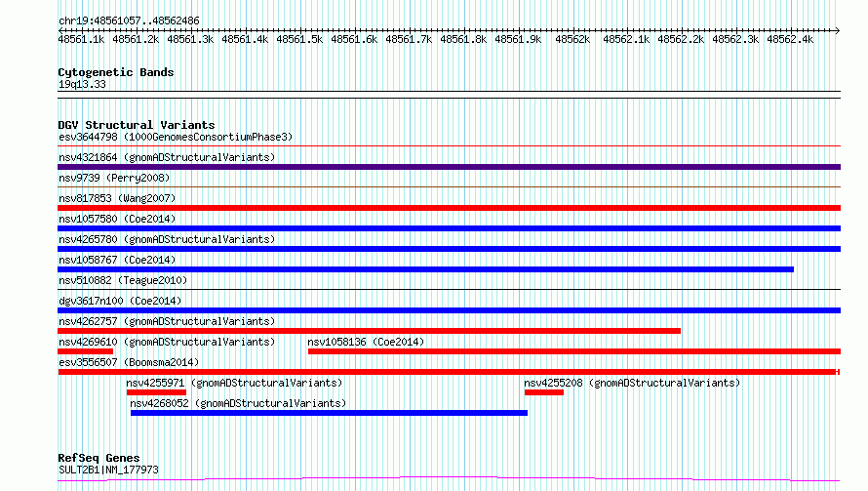Select the short red nsv4255971 bar

point(156,392)
